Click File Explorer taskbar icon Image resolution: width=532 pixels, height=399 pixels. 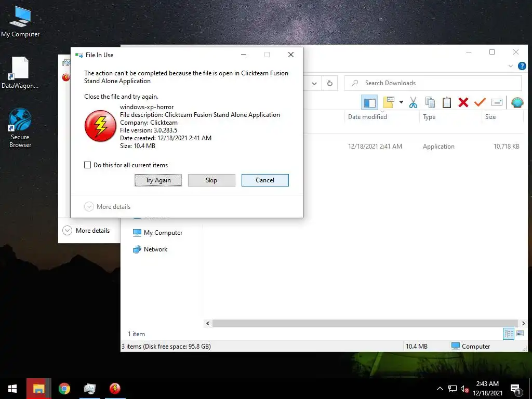coord(38,389)
